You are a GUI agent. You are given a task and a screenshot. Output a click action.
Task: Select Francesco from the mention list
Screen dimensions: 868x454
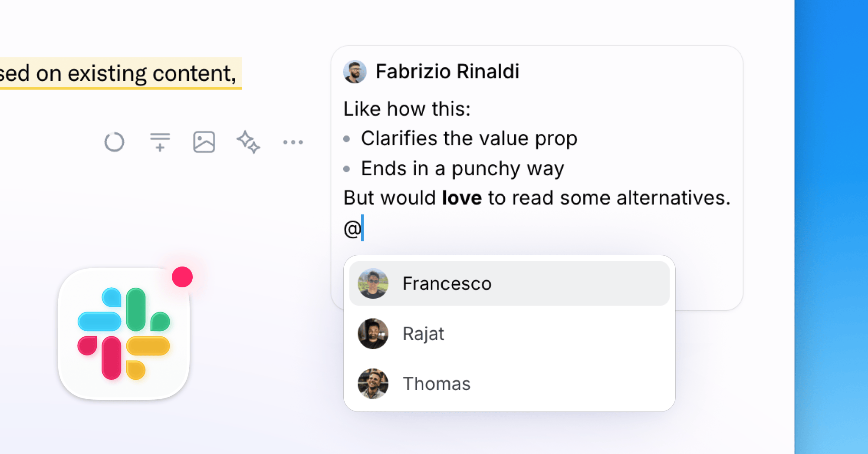pos(447,283)
